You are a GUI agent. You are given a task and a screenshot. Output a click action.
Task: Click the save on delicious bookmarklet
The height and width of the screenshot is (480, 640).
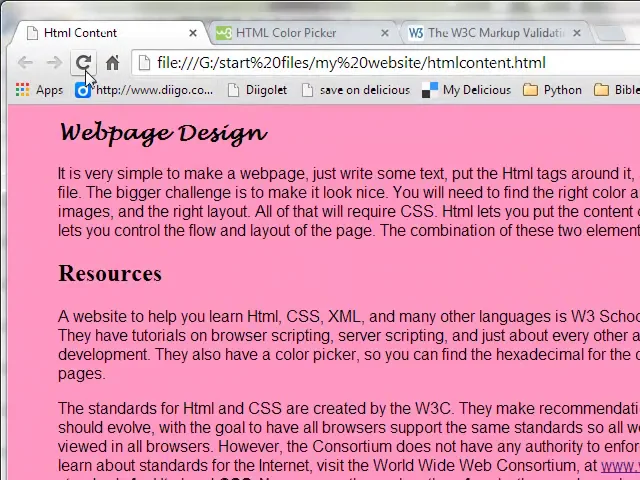click(x=356, y=90)
